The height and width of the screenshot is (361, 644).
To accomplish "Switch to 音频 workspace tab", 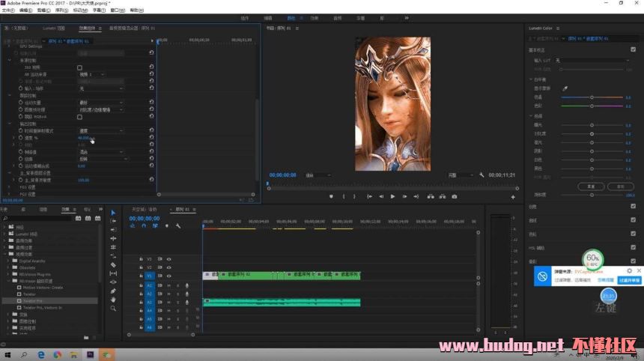I will point(337,18).
